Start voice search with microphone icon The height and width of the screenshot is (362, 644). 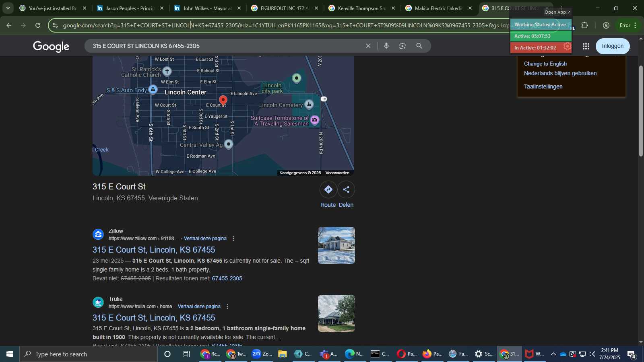[x=386, y=46]
